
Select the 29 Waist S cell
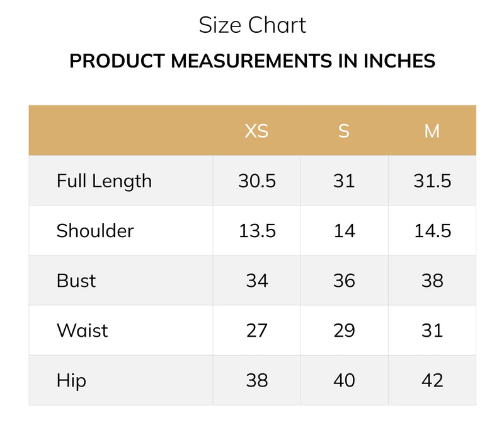tap(345, 330)
